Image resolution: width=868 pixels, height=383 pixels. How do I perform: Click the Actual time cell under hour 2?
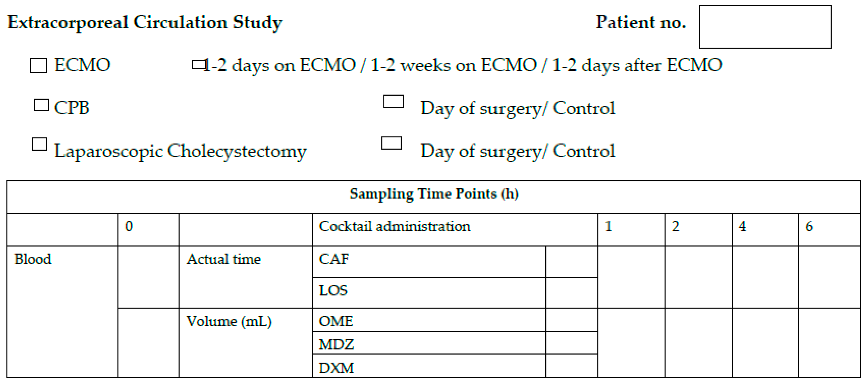coord(698,277)
